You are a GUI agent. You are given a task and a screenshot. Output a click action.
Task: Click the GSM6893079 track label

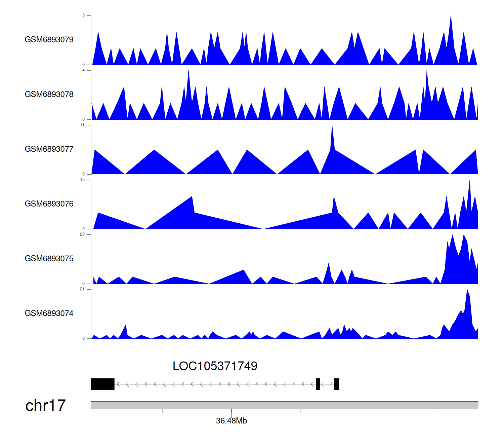tap(49, 40)
